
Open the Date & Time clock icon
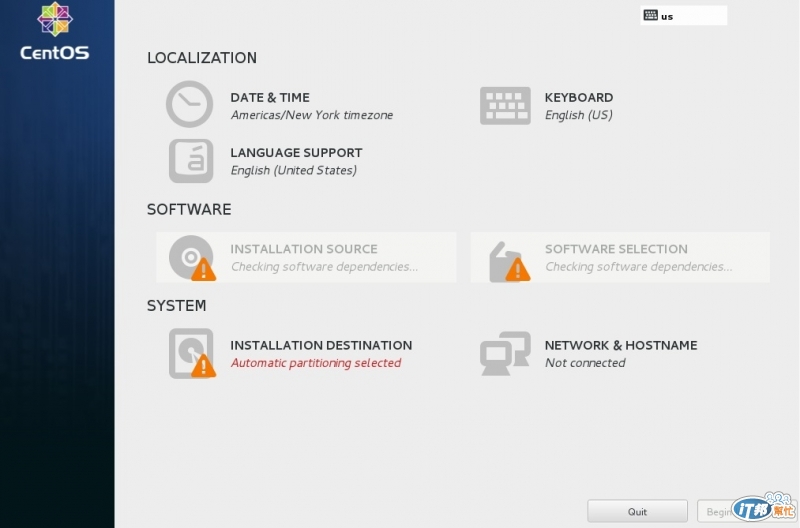coord(189,104)
